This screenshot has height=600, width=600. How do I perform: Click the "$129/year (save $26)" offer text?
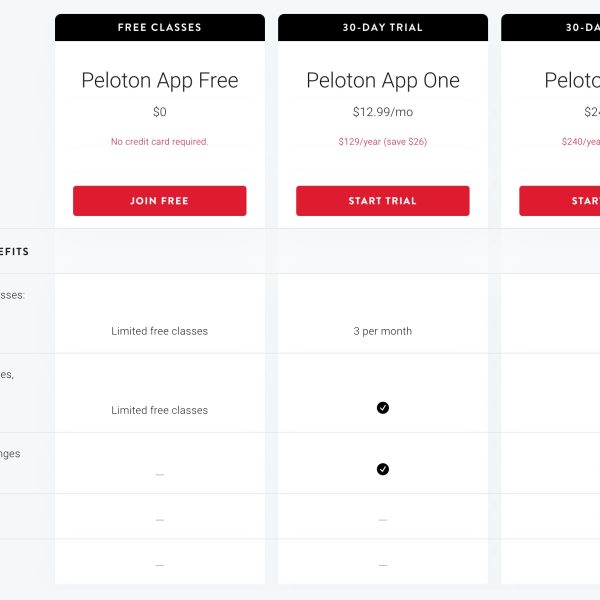click(x=382, y=142)
